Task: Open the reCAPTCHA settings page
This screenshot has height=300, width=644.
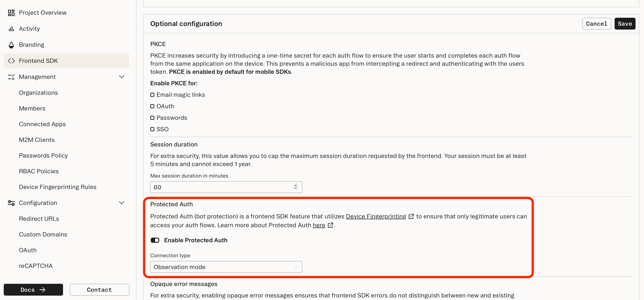Action: pyautogui.click(x=36, y=266)
